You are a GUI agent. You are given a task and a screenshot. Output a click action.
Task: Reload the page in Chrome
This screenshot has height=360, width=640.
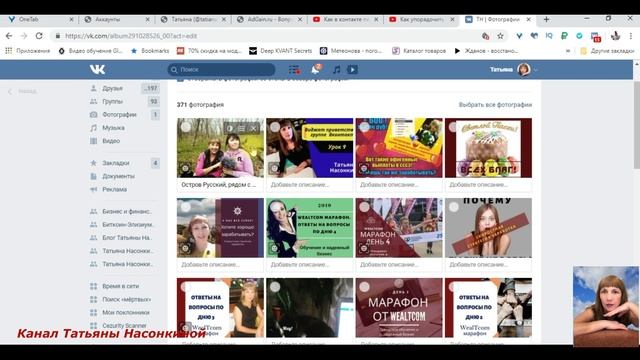pyautogui.click(x=39, y=36)
